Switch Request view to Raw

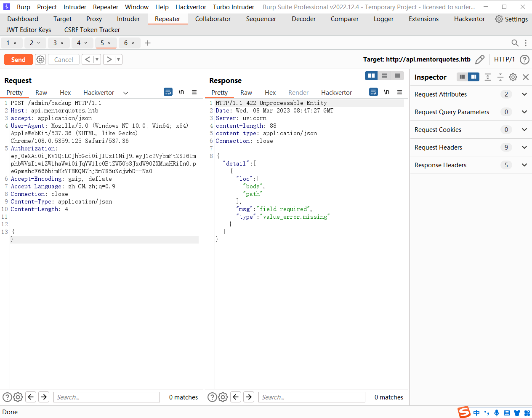41,93
